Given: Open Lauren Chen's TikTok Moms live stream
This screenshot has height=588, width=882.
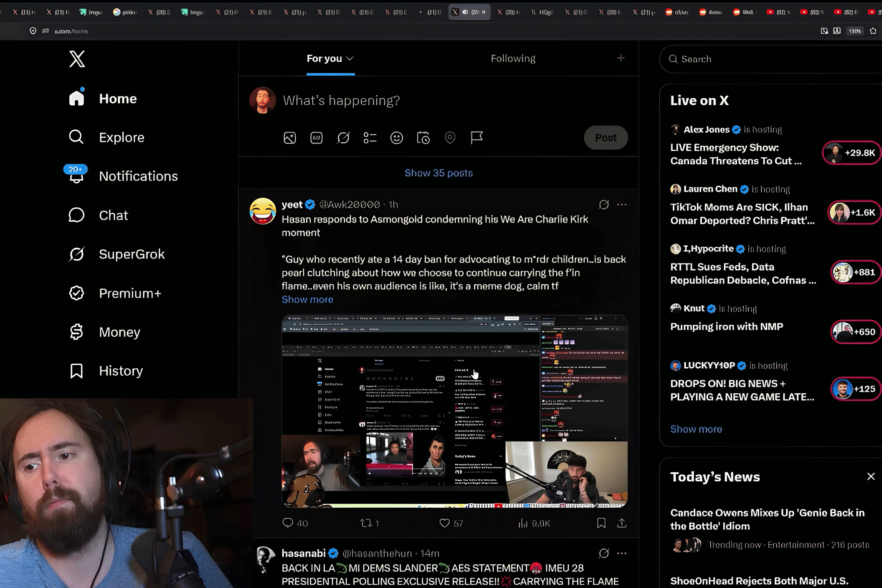Looking at the screenshot, I should point(742,214).
